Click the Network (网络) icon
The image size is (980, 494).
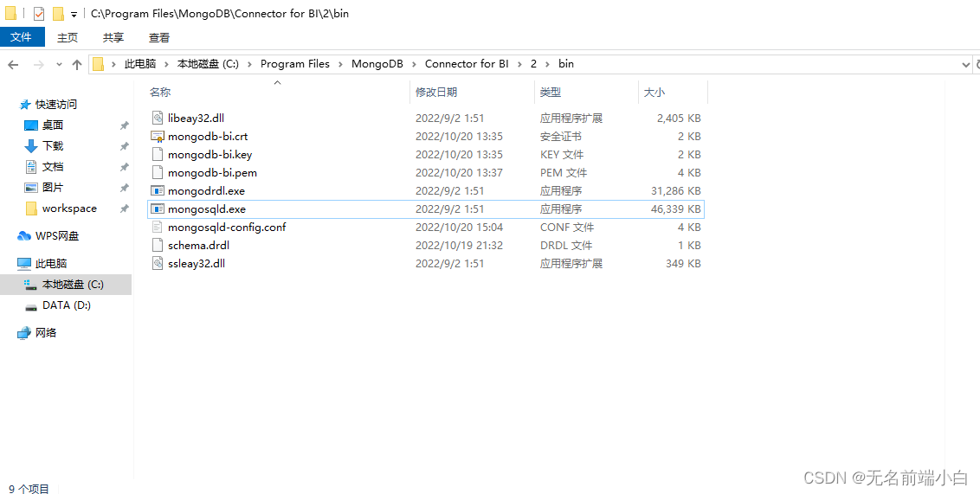tap(24, 333)
